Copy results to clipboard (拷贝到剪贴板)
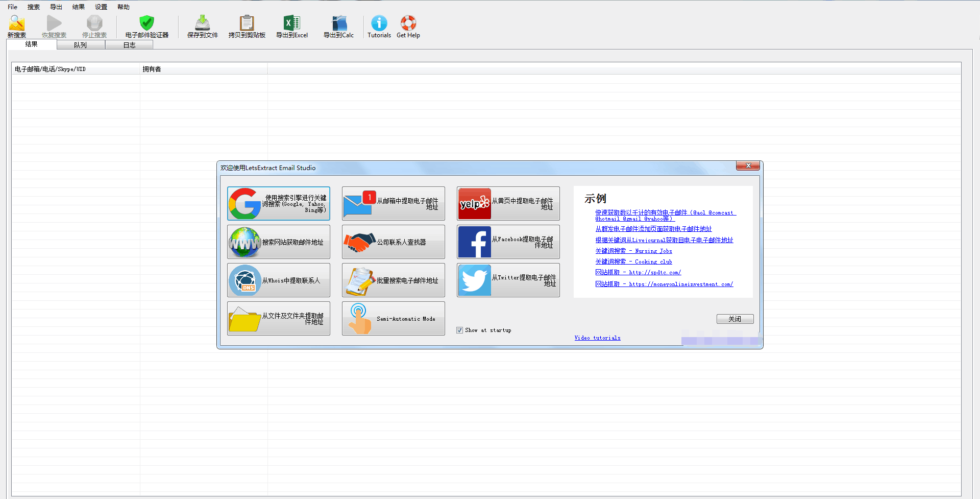 coord(247,27)
